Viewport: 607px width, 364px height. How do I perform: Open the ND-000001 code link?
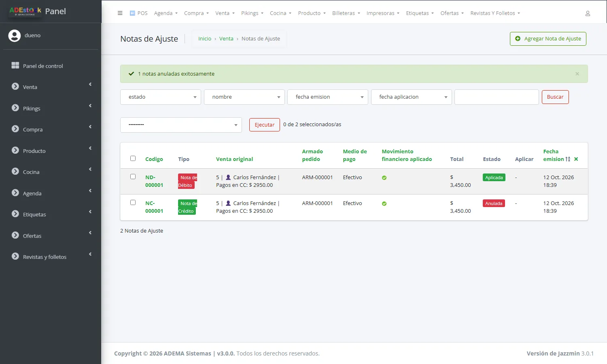(154, 181)
